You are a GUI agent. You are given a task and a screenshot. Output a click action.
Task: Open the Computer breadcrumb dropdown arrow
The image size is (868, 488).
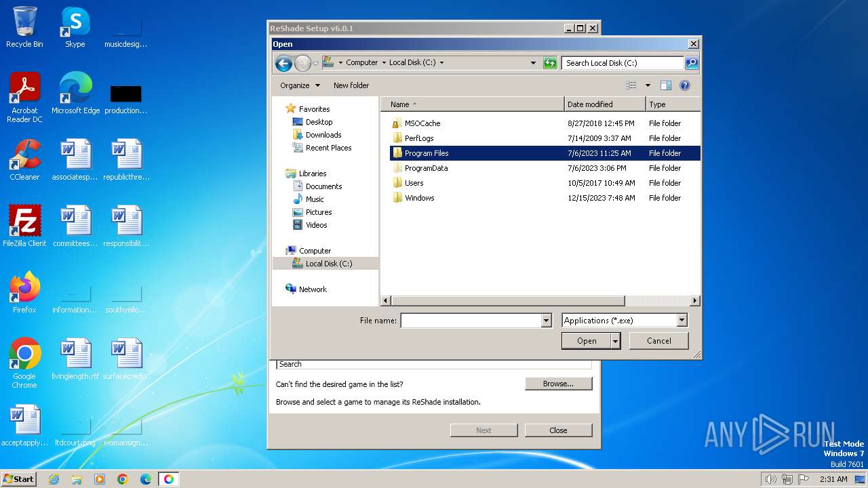point(383,62)
